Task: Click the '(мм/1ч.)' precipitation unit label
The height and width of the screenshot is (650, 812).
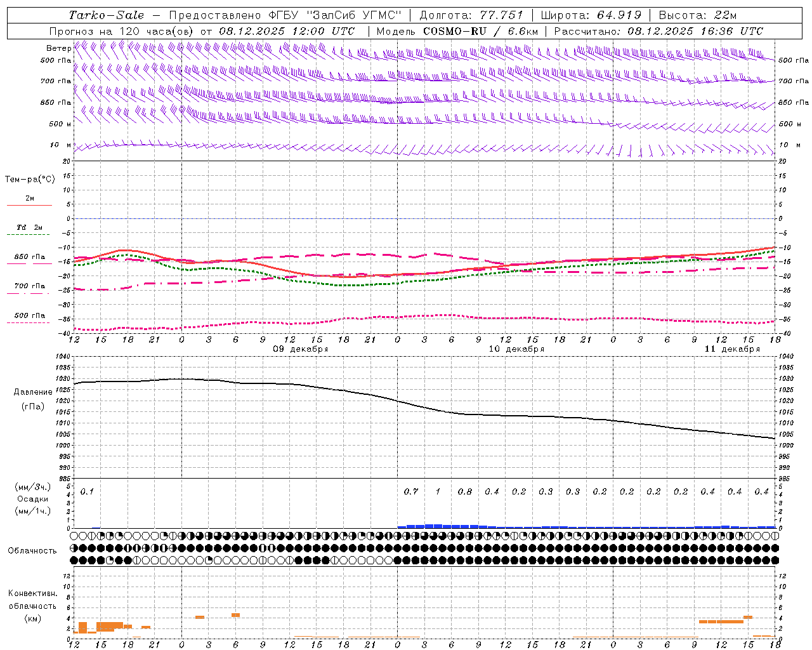Action: pos(33,511)
